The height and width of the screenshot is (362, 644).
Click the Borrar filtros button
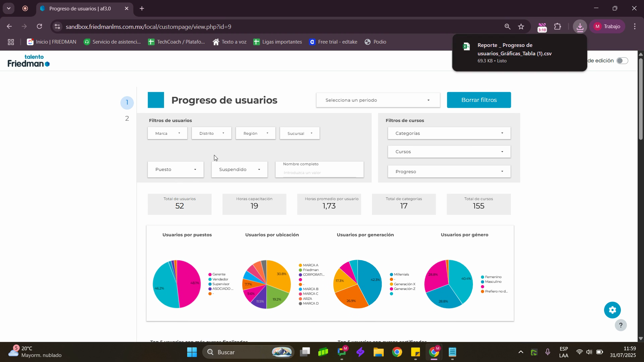pos(479,100)
